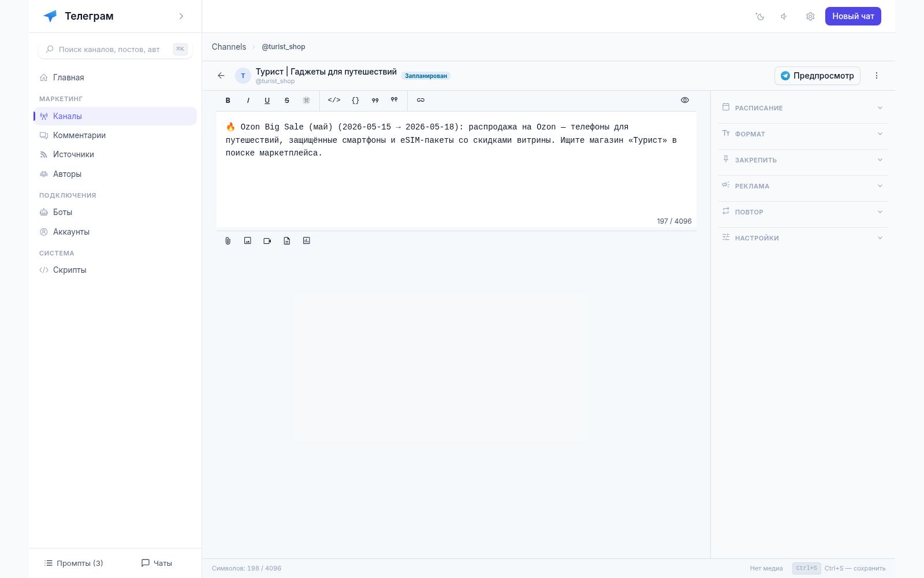Open Промпты (3) at the bottom

(74, 563)
